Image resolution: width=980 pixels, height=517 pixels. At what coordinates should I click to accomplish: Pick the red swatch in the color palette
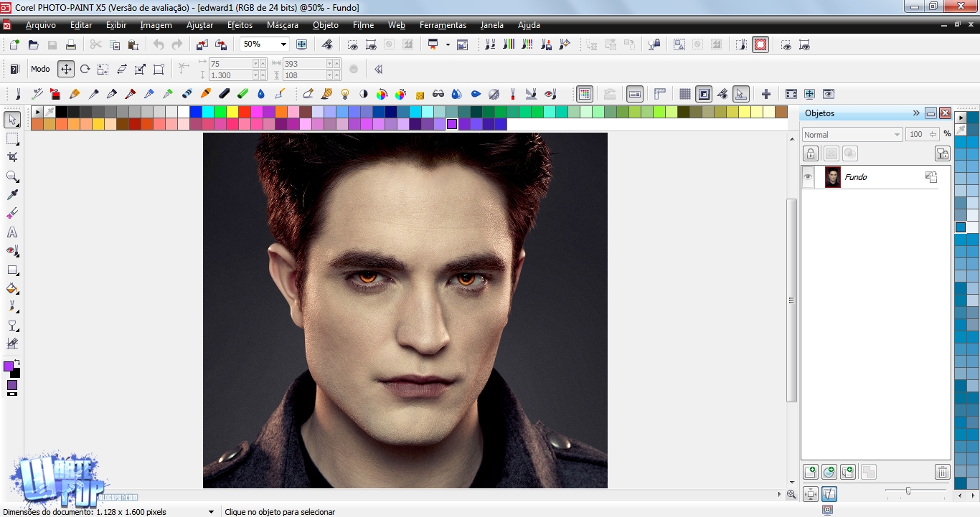pyautogui.click(x=244, y=112)
